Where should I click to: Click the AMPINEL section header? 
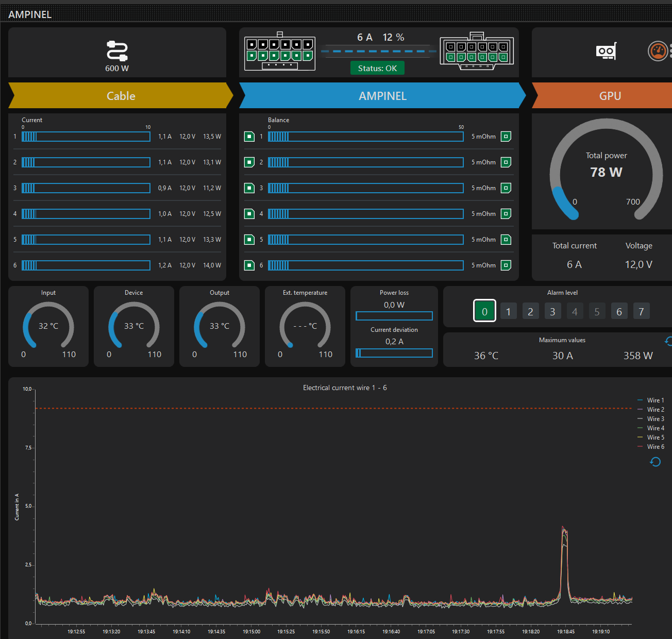tap(382, 96)
